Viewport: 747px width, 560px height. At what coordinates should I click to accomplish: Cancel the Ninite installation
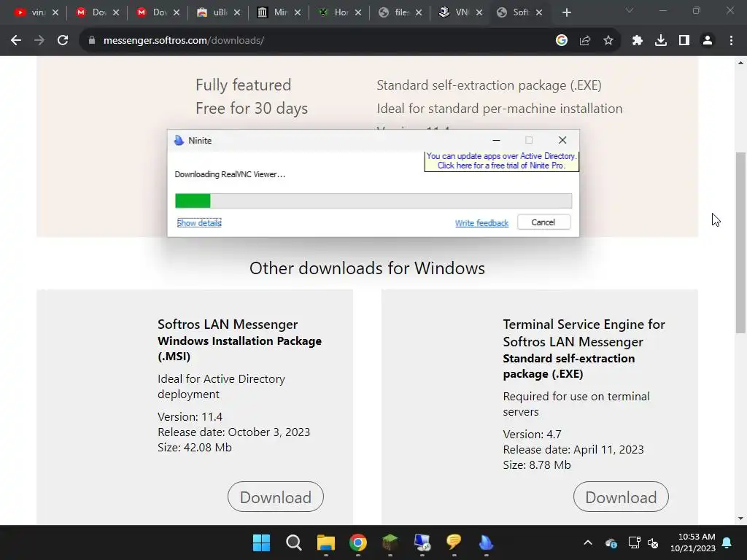(x=543, y=222)
